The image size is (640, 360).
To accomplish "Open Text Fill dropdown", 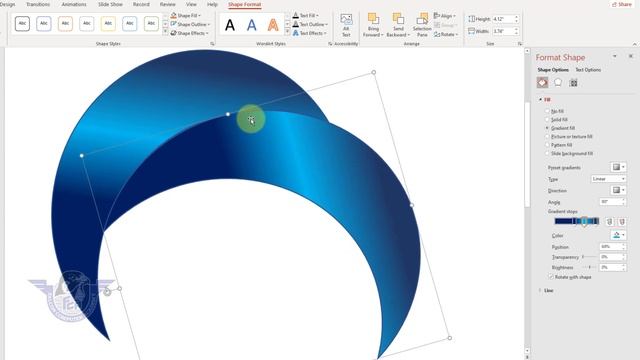I will click(306, 16).
